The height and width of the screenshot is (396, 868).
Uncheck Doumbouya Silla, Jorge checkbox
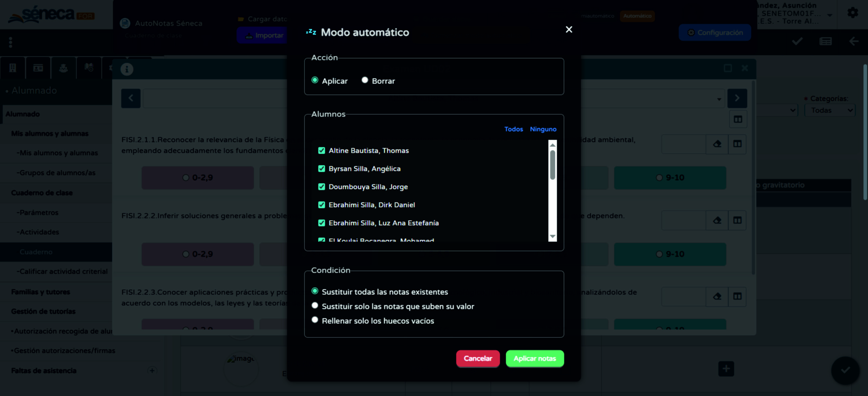[321, 187]
